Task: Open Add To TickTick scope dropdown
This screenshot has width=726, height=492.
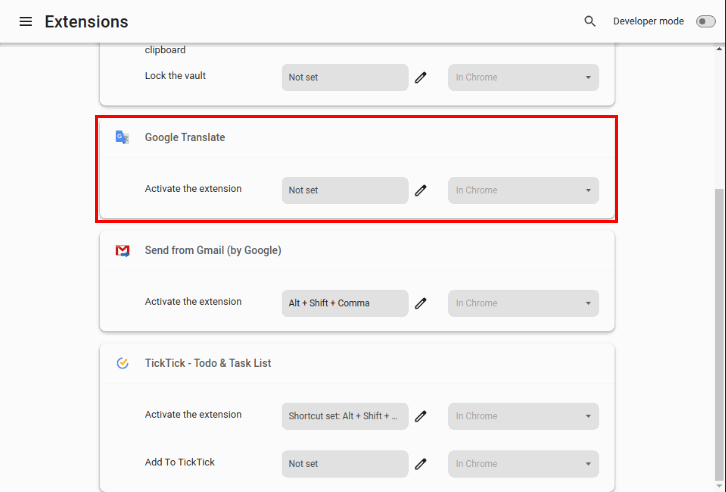Action: (x=523, y=464)
